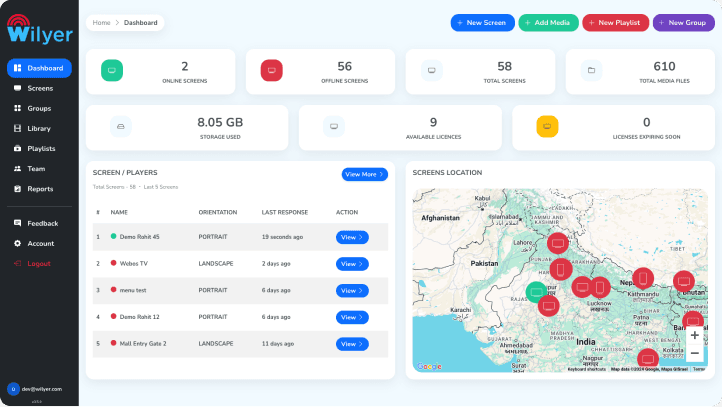
Task: Click the LAST RESPONSE column header
Action: tap(285, 212)
